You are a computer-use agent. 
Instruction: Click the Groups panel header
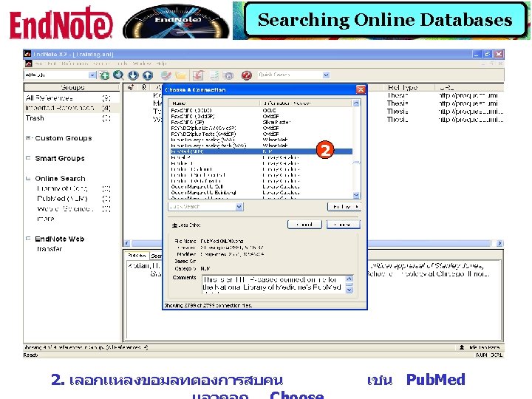(x=72, y=87)
